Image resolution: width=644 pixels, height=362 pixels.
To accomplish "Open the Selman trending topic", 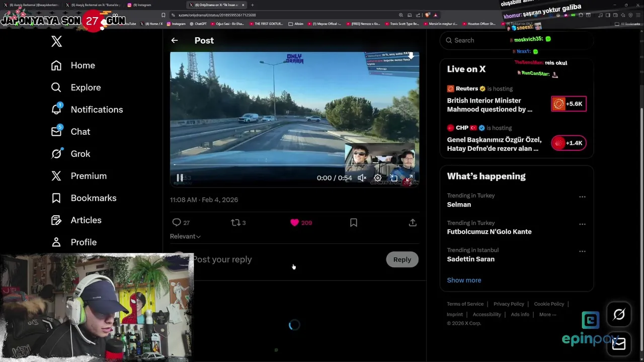I will tap(459, 205).
